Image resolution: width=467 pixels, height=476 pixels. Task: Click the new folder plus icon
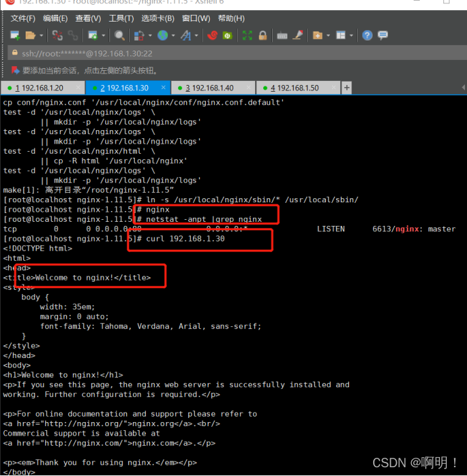[x=317, y=36]
